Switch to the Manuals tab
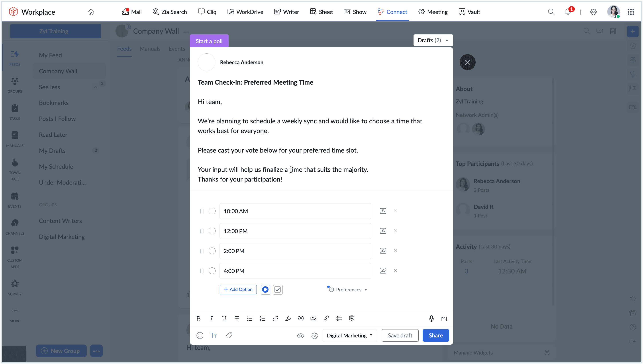Viewport: 643px width, 364px height. click(150, 48)
